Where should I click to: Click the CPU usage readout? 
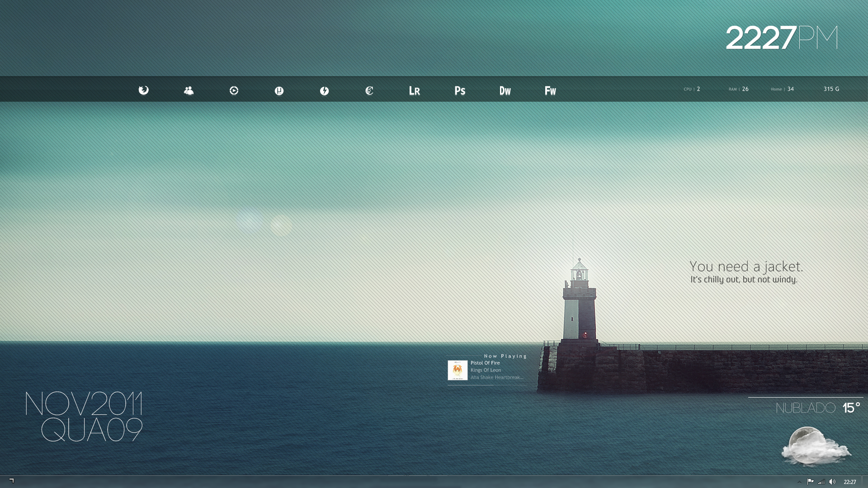[692, 89]
